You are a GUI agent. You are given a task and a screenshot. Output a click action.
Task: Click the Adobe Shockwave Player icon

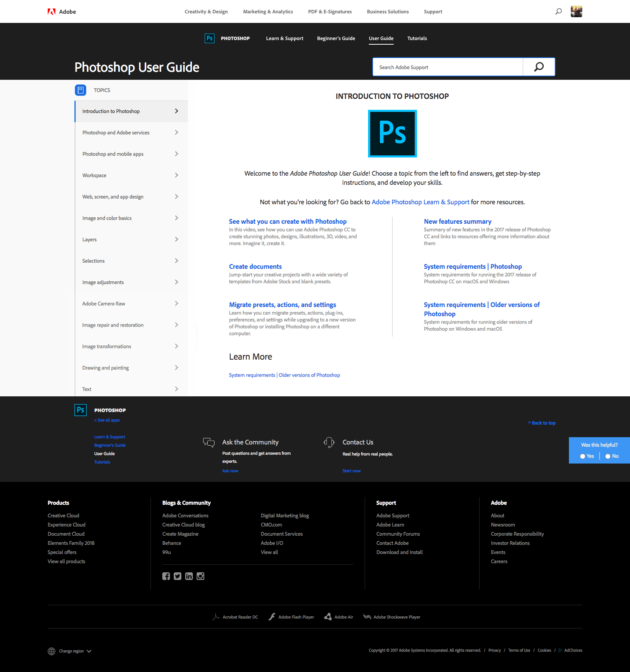[x=367, y=617]
